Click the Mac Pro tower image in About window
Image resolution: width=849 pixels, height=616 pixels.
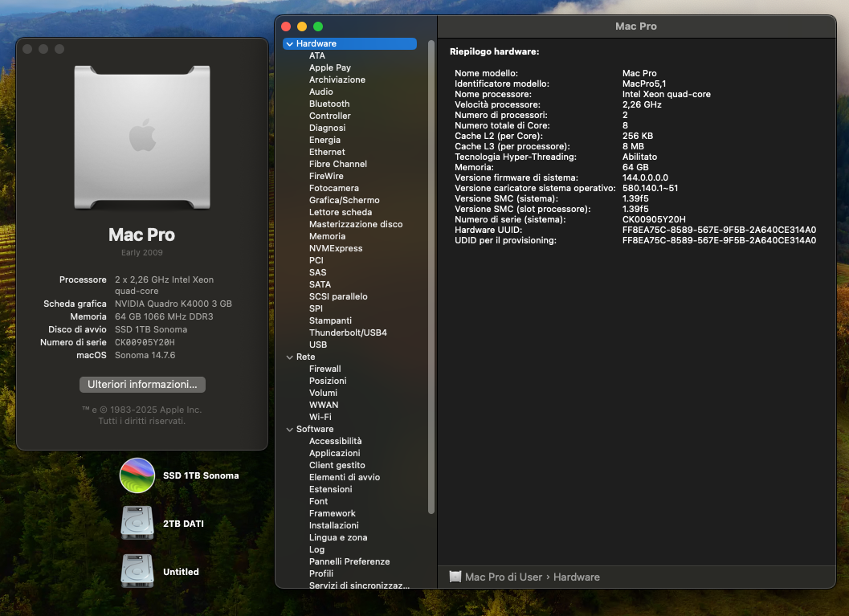142,137
